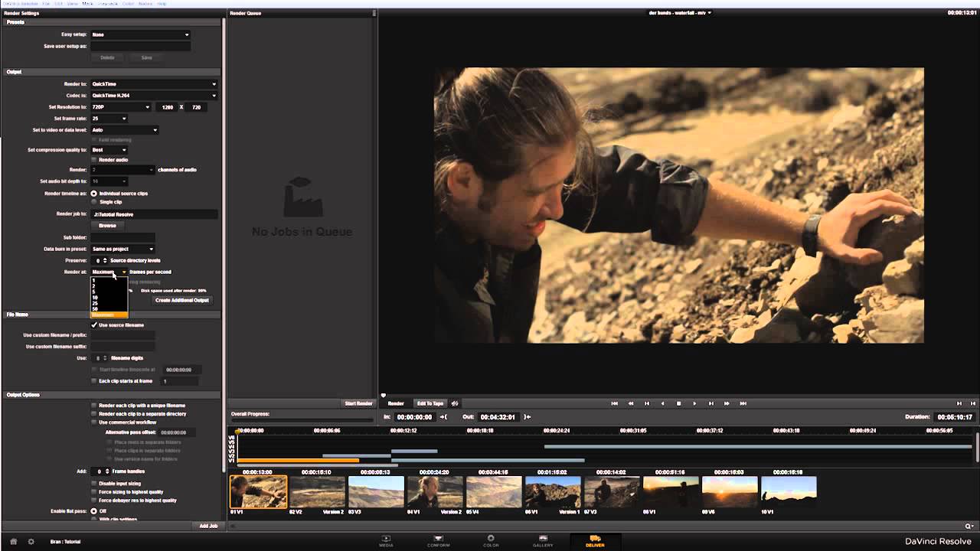
Task: Click mark-in icon beside In timecode
Action: pos(444,417)
